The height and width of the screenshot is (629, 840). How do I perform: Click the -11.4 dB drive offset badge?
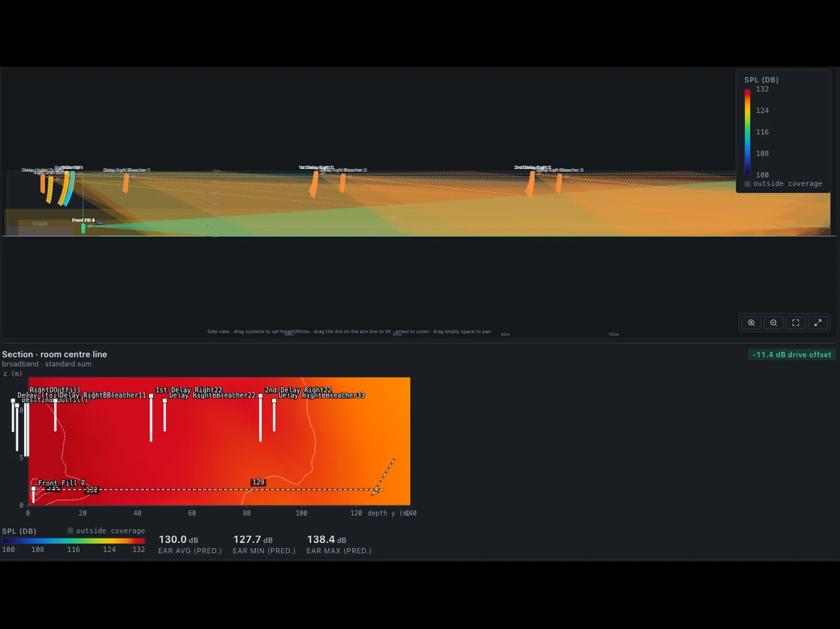click(x=792, y=355)
